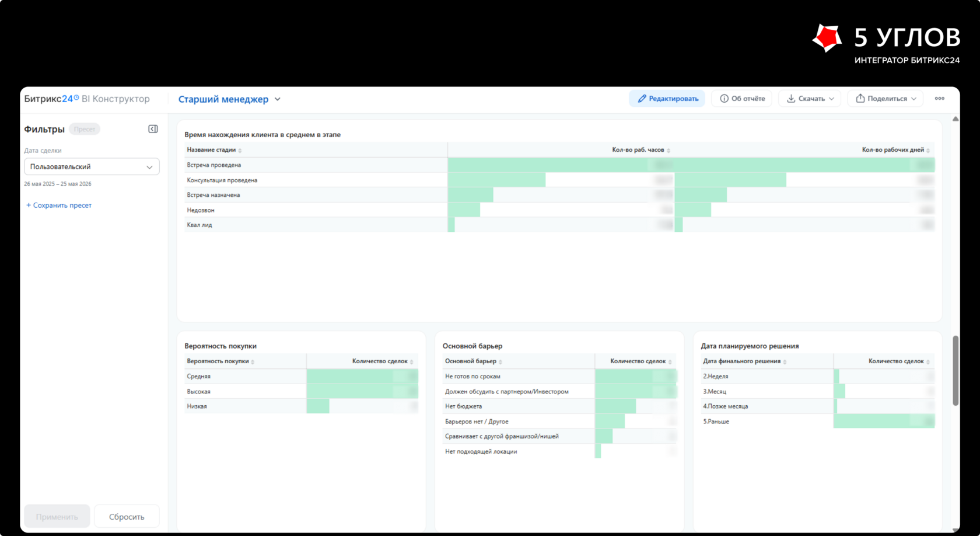
Task: Open the Пользовательский date dropdown
Action: (x=92, y=166)
